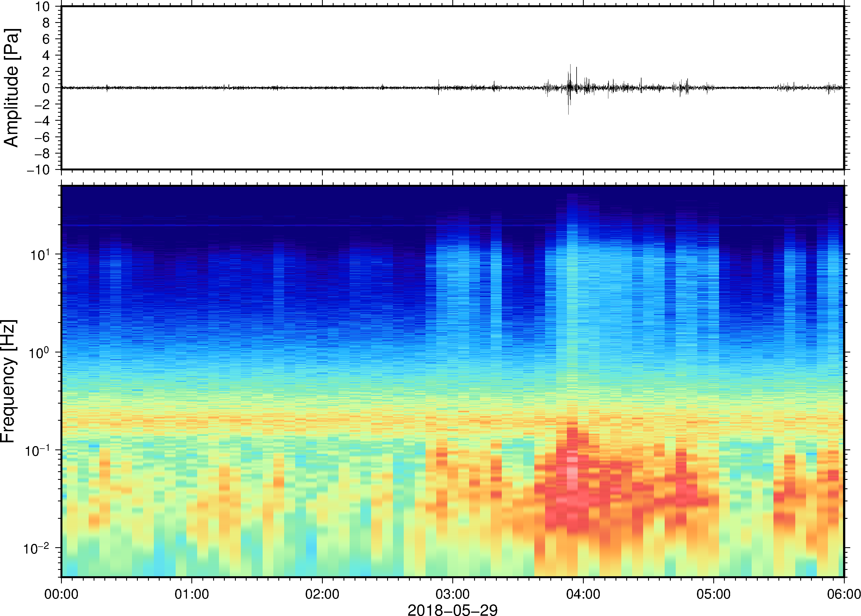Click the amplitude tick label "−2"
Image resolution: width=861 pixels, height=616 pixels.
click(x=42, y=105)
